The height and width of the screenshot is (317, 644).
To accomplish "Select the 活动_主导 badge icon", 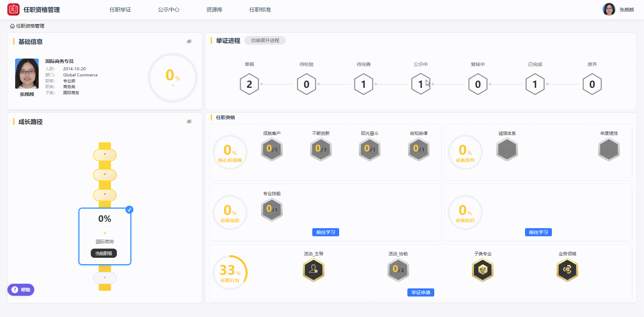I will 313,270.
